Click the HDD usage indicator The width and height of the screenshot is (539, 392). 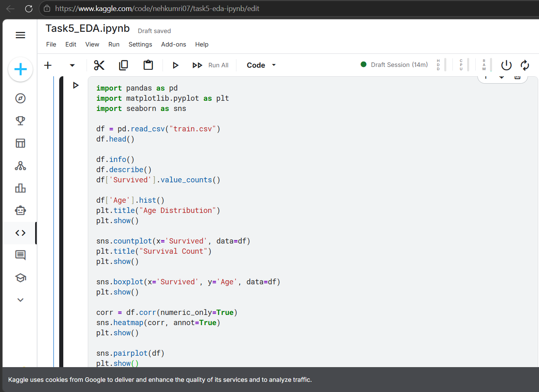pos(441,65)
